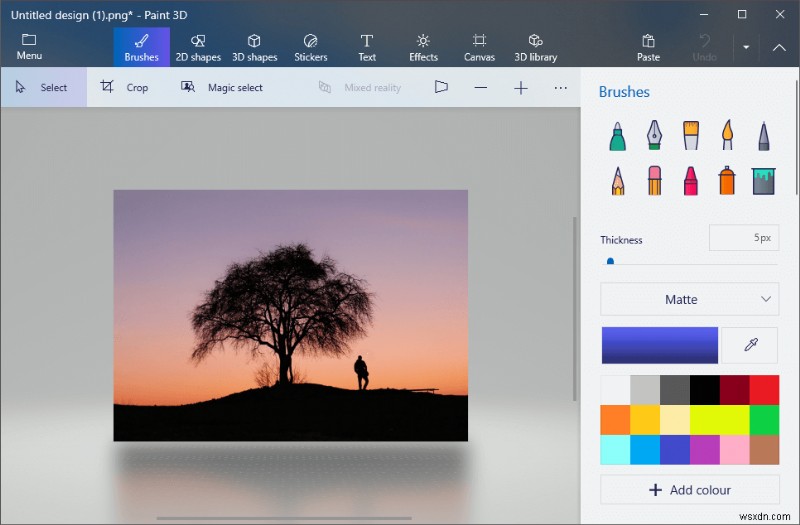This screenshot has width=800, height=525.
Task: Select the Eraser tool
Action: pos(654,181)
